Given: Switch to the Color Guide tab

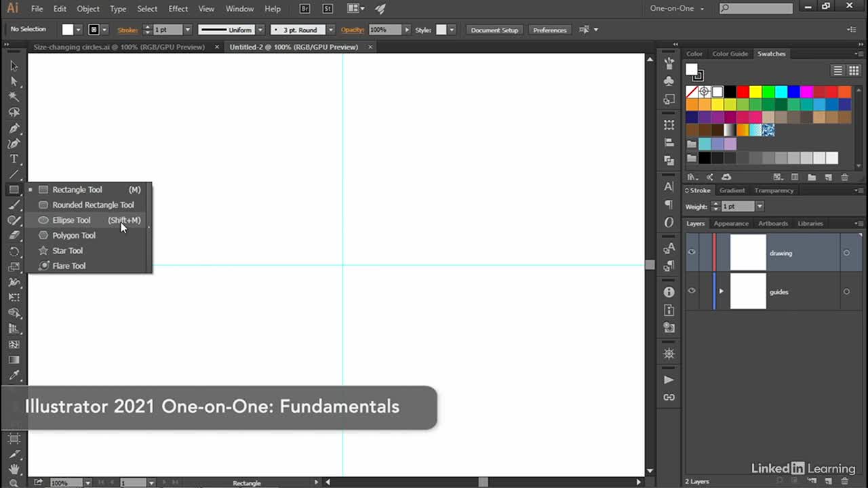Looking at the screenshot, I should click(730, 54).
